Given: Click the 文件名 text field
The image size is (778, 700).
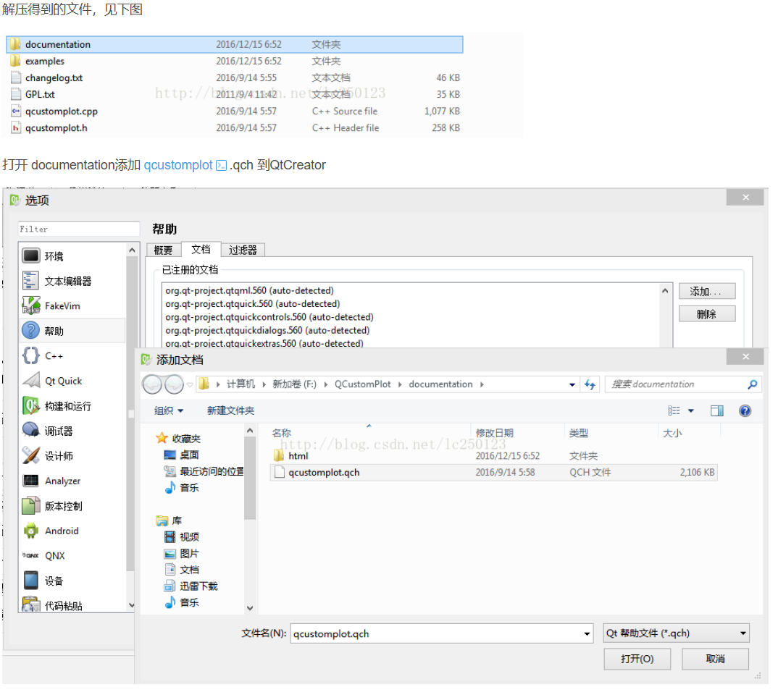Looking at the screenshot, I should click(436, 633).
